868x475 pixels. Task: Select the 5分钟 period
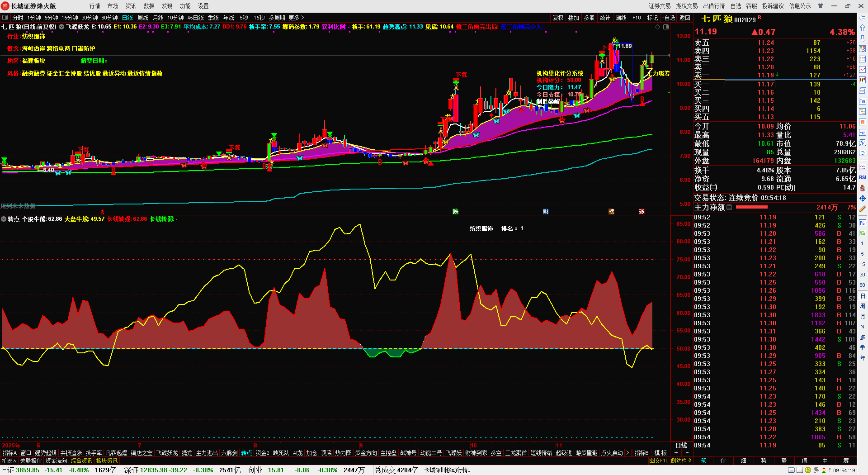(51, 18)
